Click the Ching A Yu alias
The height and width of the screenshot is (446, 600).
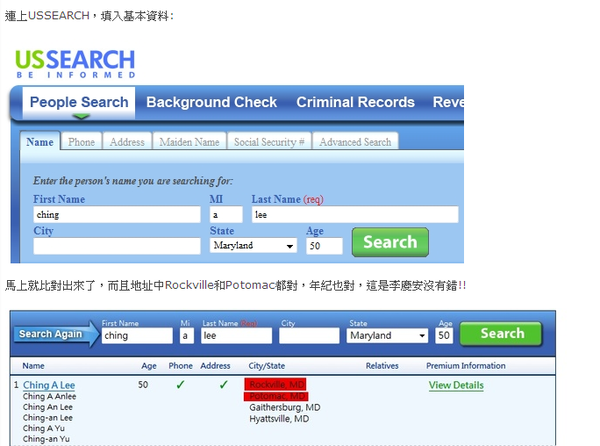tap(44, 428)
